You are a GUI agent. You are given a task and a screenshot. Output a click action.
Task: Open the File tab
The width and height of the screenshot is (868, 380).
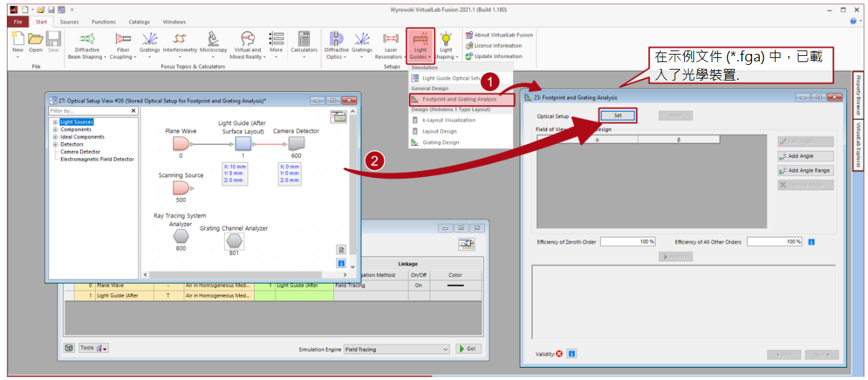(x=18, y=22)
